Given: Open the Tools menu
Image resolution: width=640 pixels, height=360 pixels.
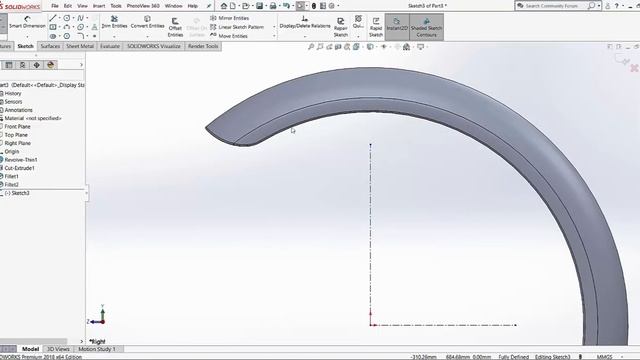Looking at the screenshot, I should tap(116, 6).
